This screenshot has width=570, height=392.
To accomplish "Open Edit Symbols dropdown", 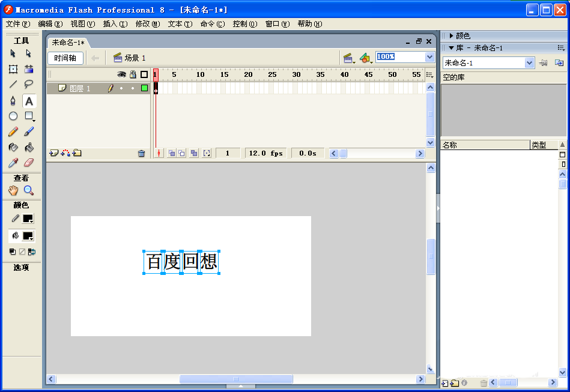I will [366, 58].
